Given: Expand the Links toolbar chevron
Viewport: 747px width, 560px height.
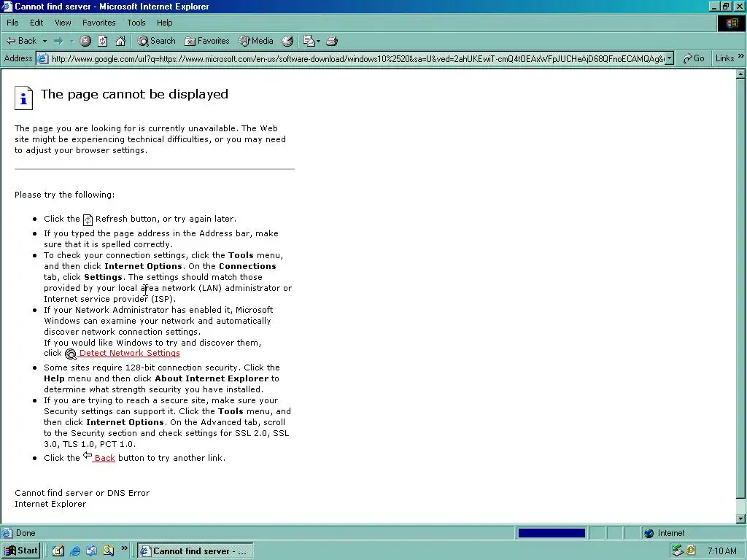Looking at the screenshot, I should pos(741,57).
